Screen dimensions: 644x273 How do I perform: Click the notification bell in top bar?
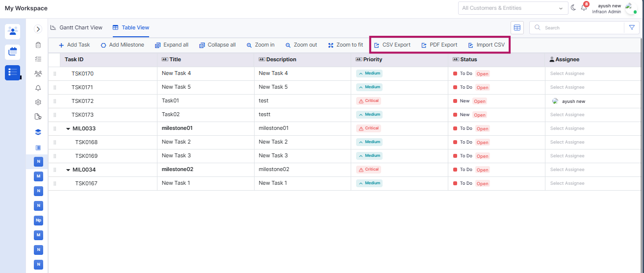point(584,8)
